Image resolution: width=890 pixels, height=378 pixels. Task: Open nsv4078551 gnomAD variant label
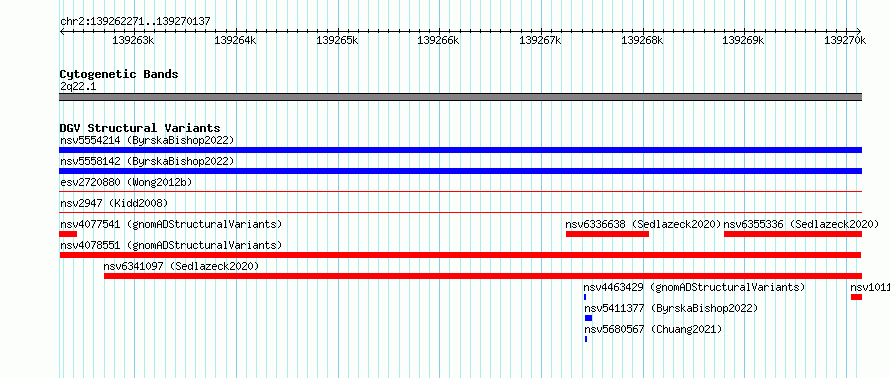171,245
